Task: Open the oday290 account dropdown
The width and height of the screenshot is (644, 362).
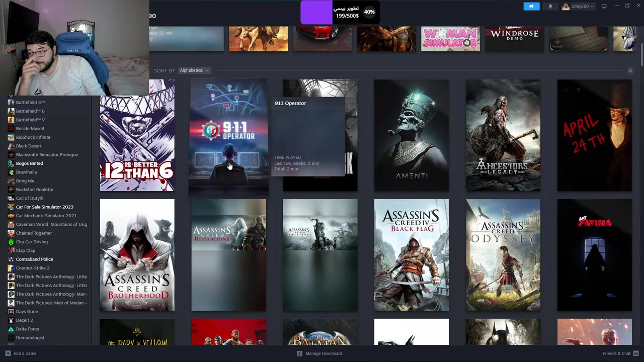Action: click(x=578, y=6)
